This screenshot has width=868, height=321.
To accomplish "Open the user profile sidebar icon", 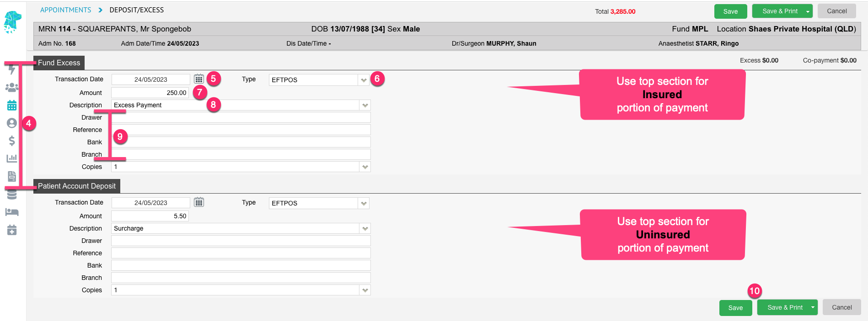I will coord(12,123).
